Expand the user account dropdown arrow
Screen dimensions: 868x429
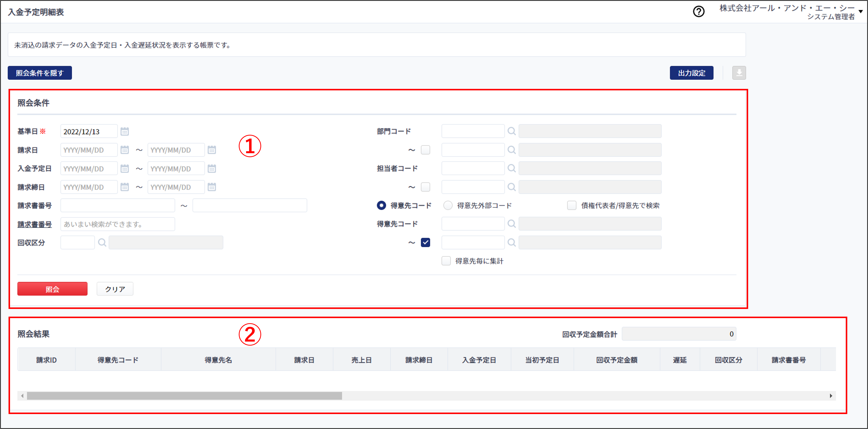click(861, 12)
